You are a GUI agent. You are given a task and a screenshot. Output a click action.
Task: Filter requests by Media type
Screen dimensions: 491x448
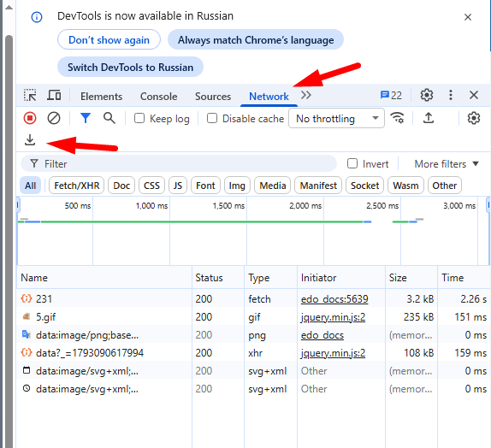click(272, 186)
